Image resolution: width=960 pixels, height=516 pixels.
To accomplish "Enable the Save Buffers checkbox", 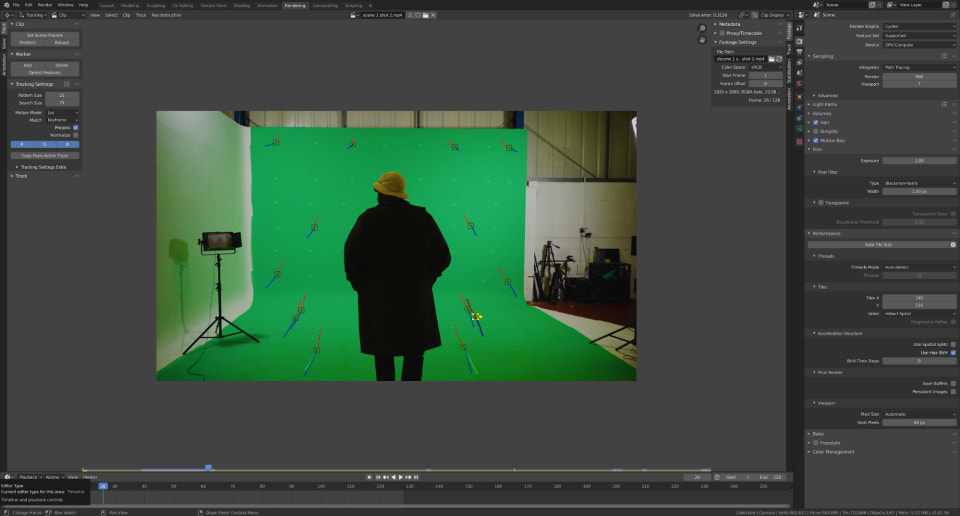I will click(x=953, y=383).
